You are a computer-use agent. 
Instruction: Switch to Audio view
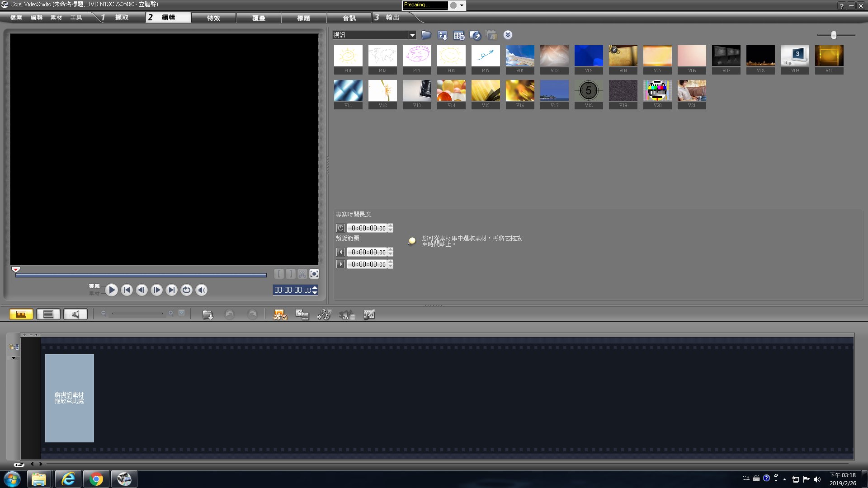click(75, 314)
